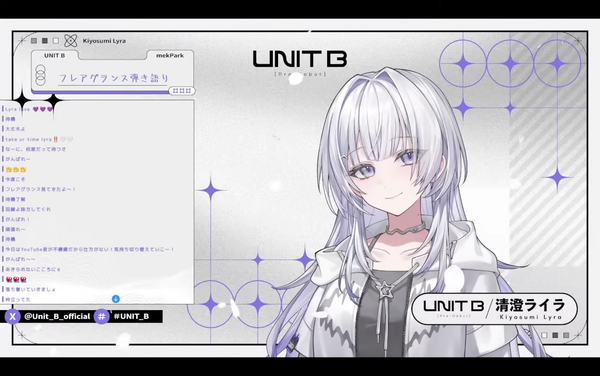This screenshot has width=600, height=376.
Task: Click the '待機了解' chat message
Action: pyautogui.click(x=15, y=199)
